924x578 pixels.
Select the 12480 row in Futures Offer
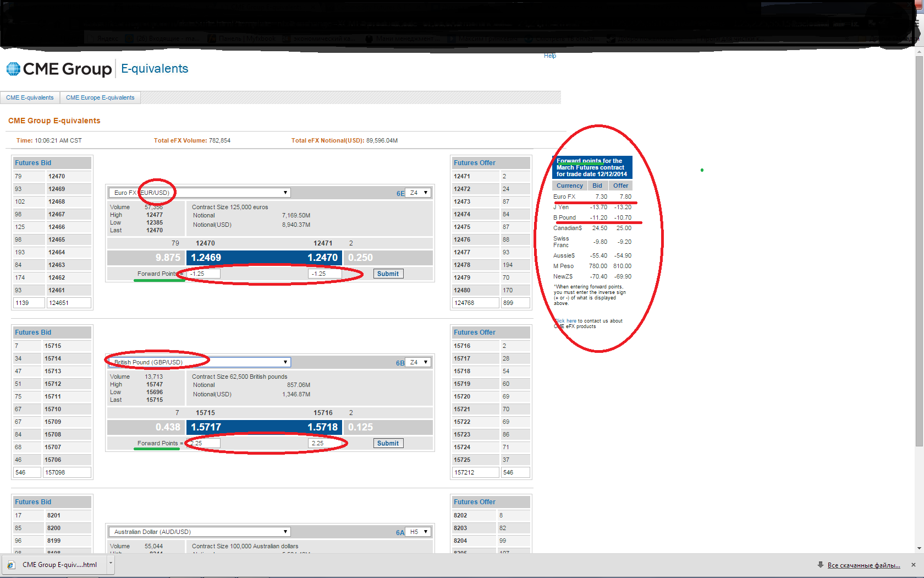[491, 290]
